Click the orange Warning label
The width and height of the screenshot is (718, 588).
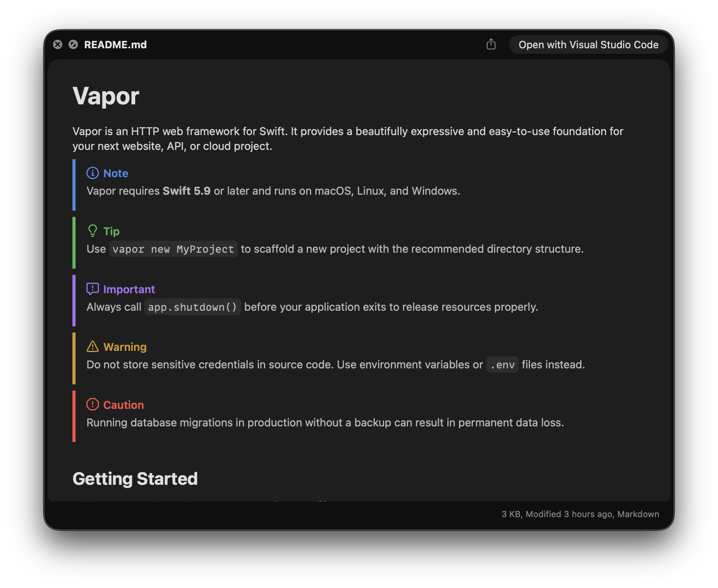click(x=125, y=347)
